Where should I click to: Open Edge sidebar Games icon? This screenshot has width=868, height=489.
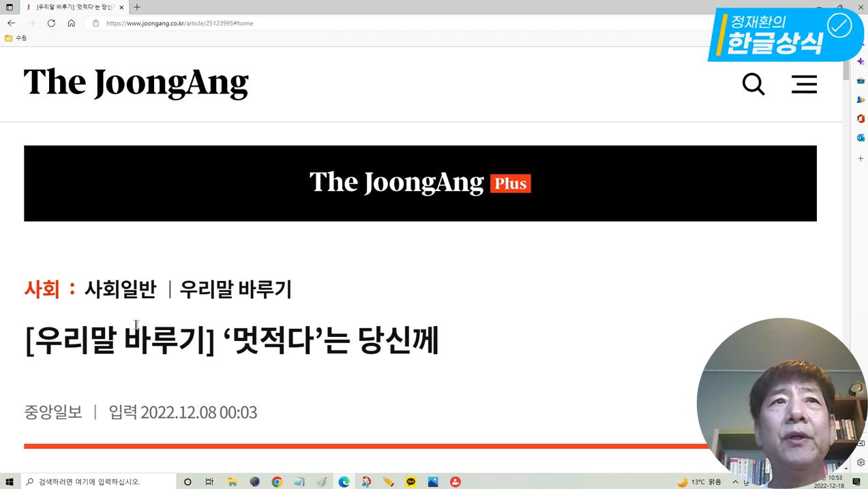[860, 100]
